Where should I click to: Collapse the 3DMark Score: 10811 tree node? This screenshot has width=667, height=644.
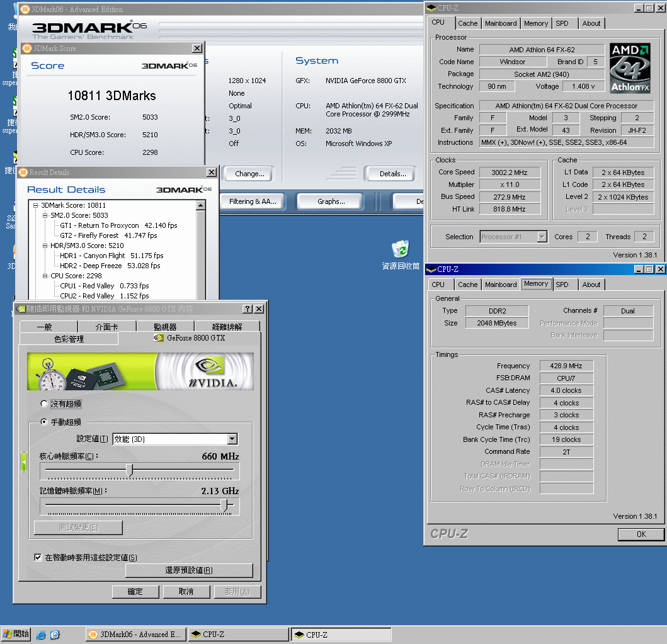tap(36, 205)
